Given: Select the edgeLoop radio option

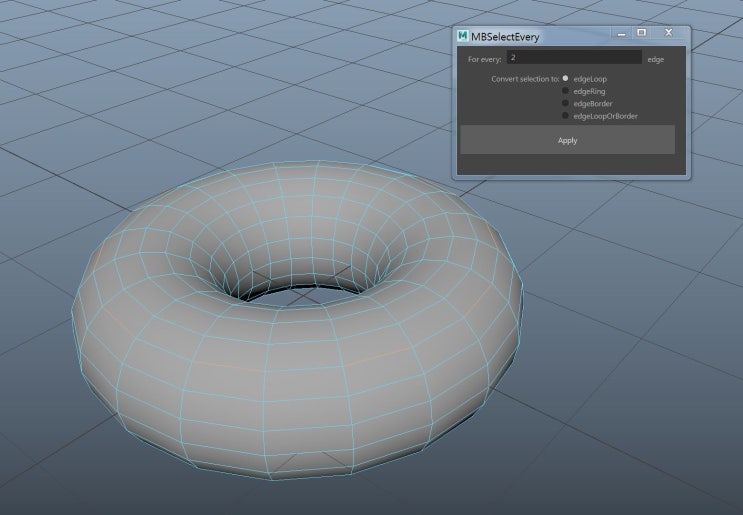Looking at the screenshot, I should point(565,78).
